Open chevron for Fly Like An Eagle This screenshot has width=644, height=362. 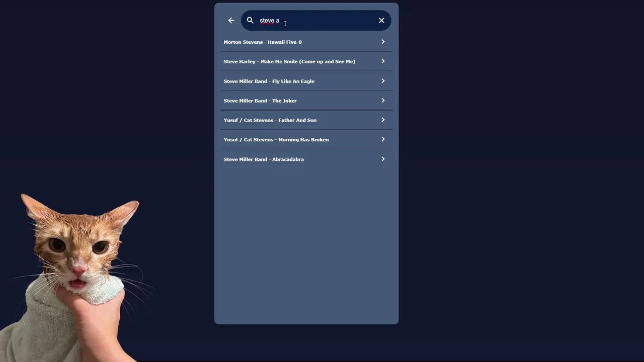tap(383, 81)
